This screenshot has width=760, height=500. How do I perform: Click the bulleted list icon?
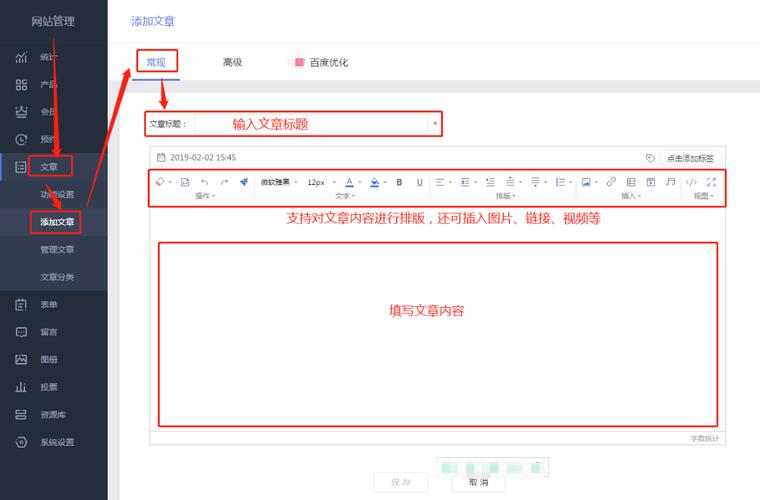click(x=490, y=182)
